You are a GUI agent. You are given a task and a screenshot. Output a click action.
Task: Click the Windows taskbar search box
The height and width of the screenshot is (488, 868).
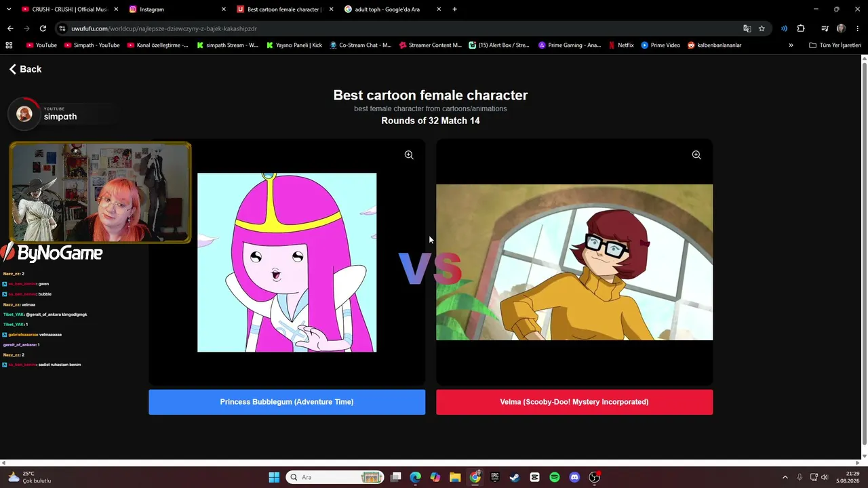point(335,477)
